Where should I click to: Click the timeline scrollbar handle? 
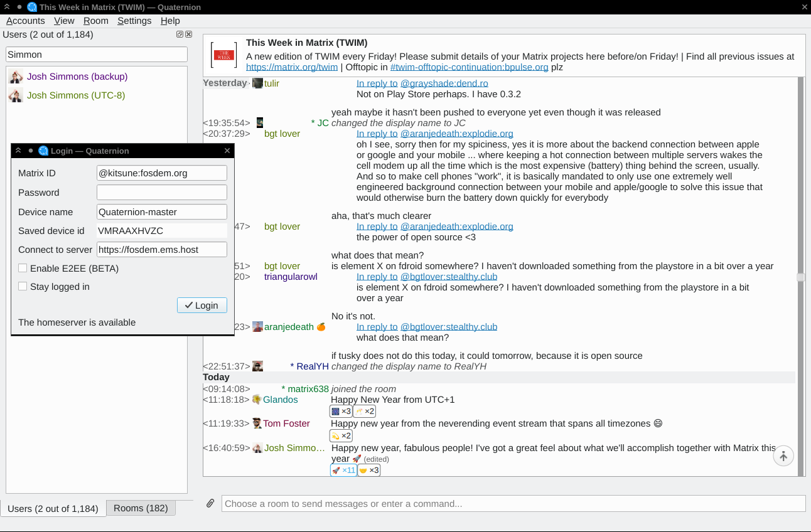pyautogui.click(x=800, y=277)
